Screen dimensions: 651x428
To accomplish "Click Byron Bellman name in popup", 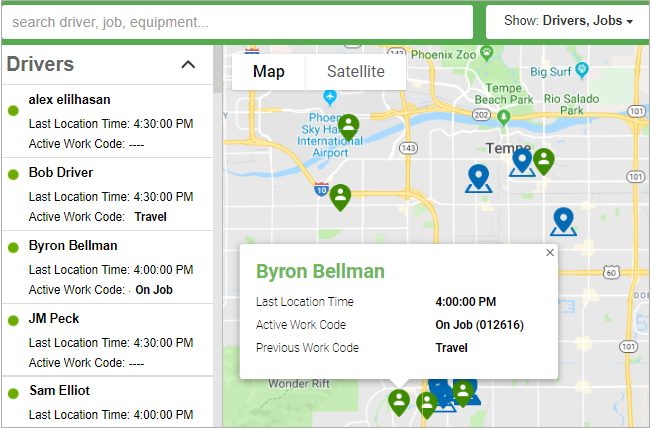I will (x=320, y=272).
